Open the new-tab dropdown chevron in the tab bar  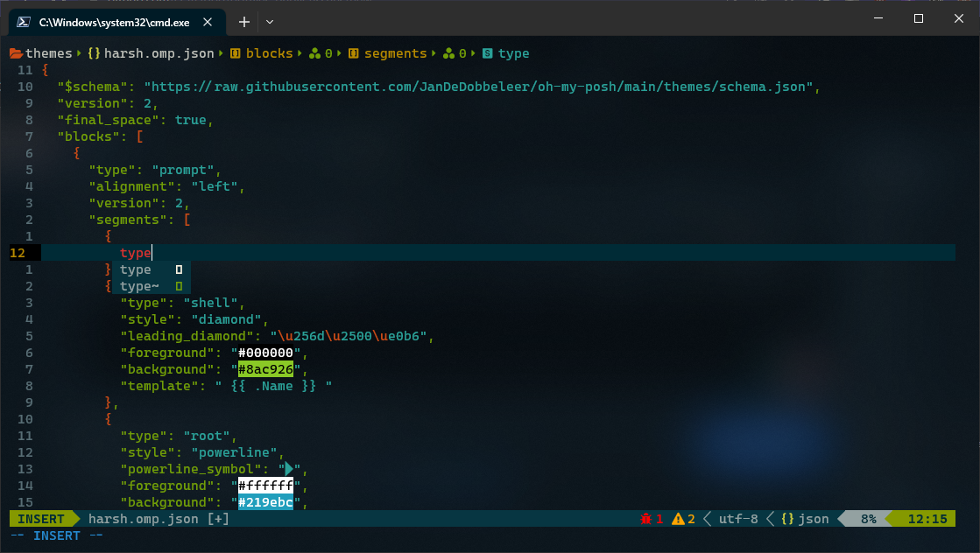[269, 21]
